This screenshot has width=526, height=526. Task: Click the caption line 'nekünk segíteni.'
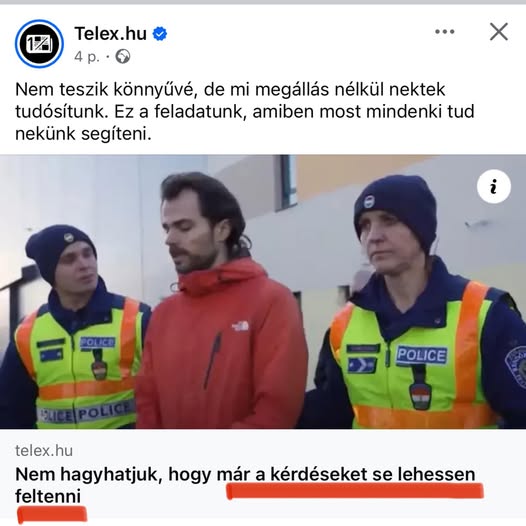(x=83, y=134)
